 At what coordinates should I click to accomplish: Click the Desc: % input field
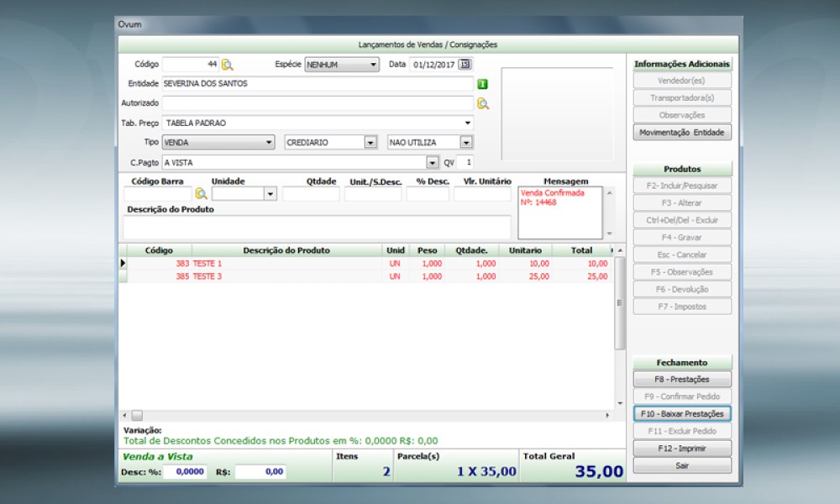pyautogui.click(x=185, y=472)
